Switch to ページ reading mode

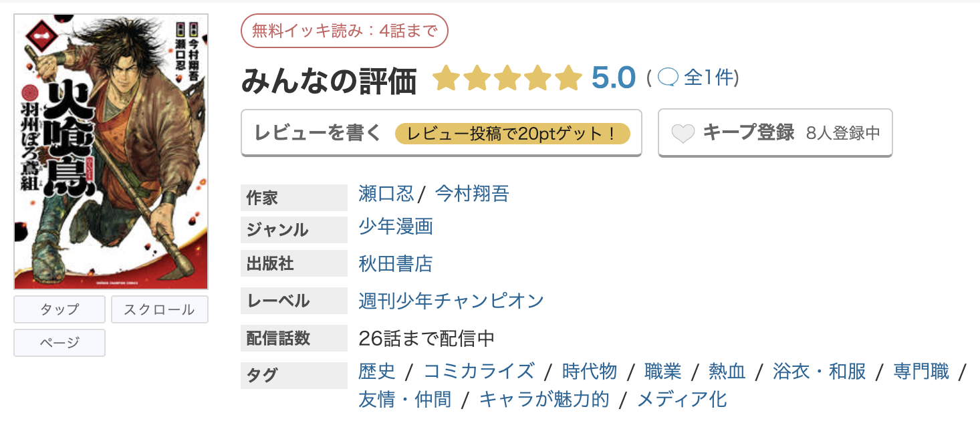[x=59, y=343]
